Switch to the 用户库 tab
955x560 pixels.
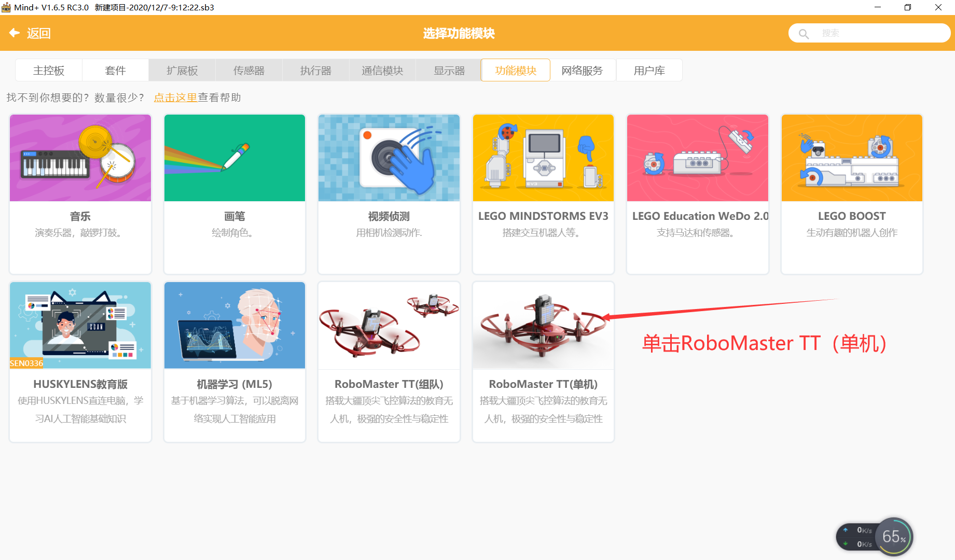649,71
